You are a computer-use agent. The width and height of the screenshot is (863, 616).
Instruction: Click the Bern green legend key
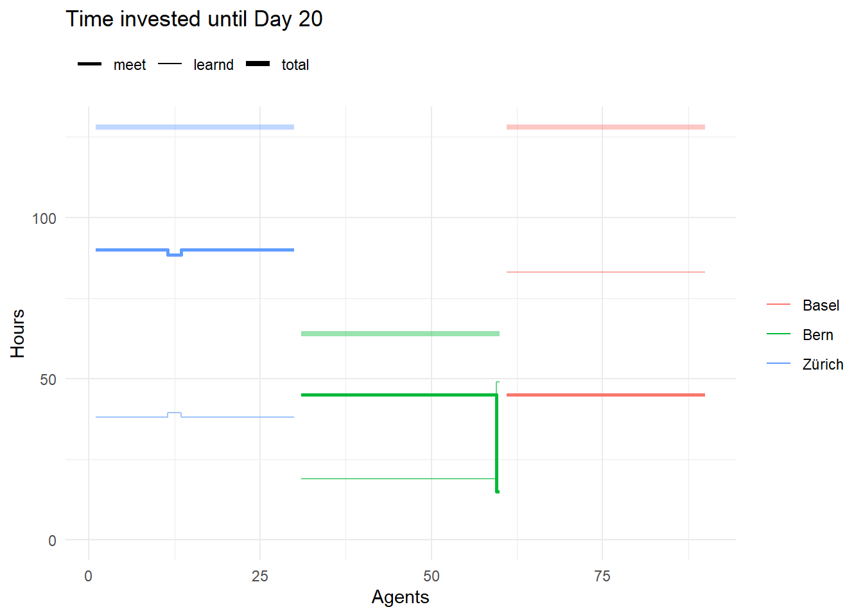tap(778, 334)
